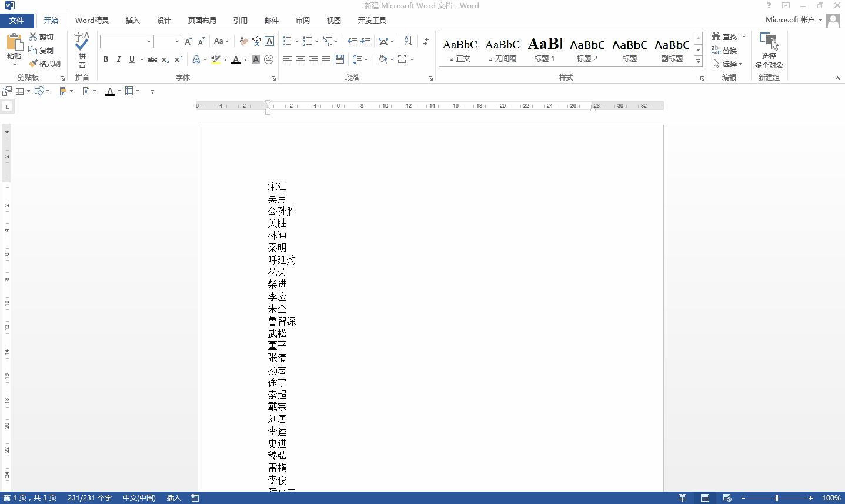
Task: Apply text effects glowing A icon
Action: [196, 59]
